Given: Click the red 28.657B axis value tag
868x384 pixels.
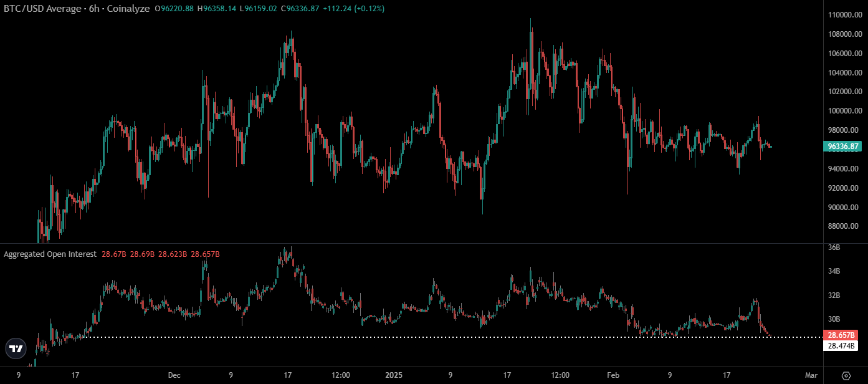Looking at the screenshot, I should (x=841, y=335).
